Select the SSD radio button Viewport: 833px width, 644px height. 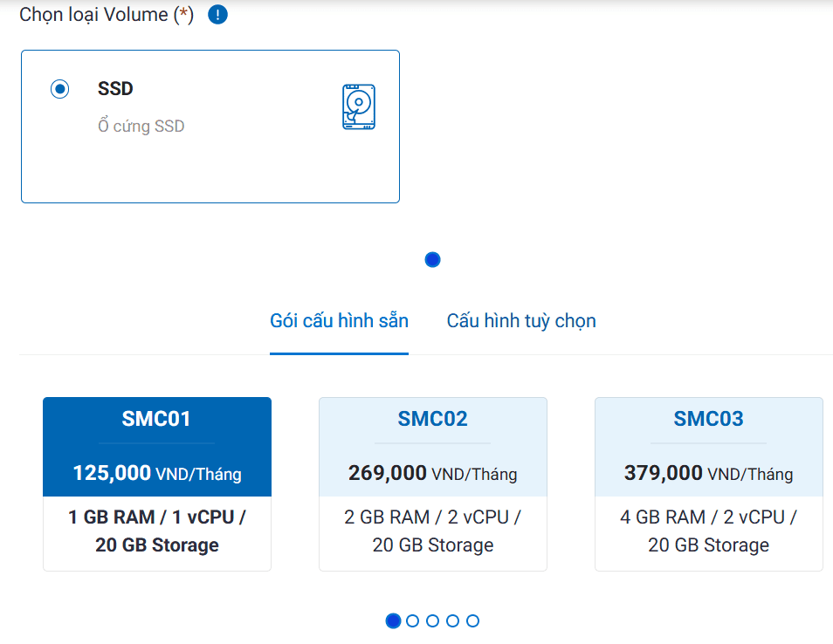tap(59, 88)
